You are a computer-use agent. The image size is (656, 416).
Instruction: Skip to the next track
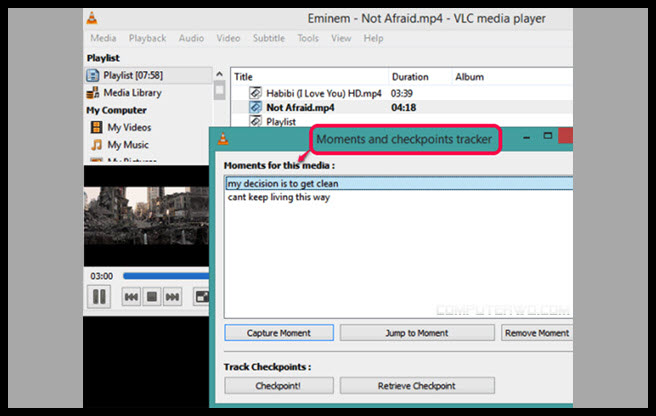pyautogui.click(x=172, y=296)
